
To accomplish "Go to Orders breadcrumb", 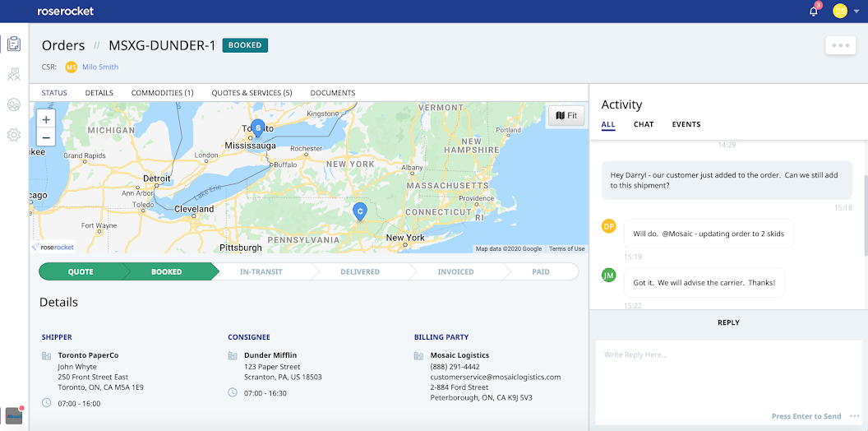I will 63,45.
